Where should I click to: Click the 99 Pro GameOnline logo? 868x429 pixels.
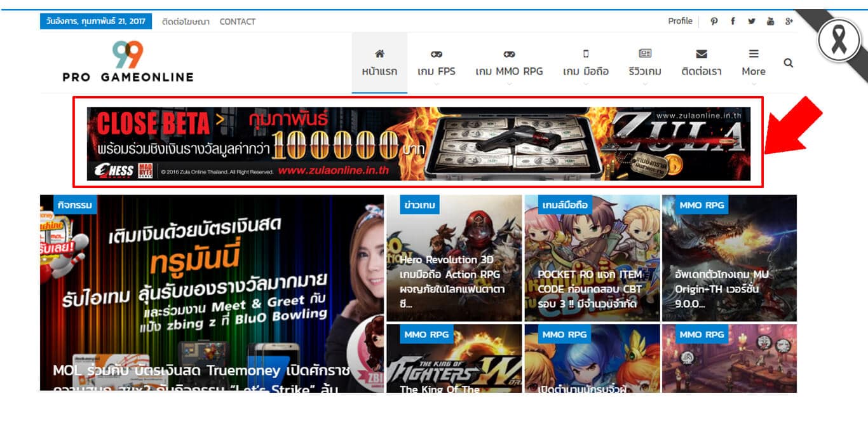pos(128,62)
